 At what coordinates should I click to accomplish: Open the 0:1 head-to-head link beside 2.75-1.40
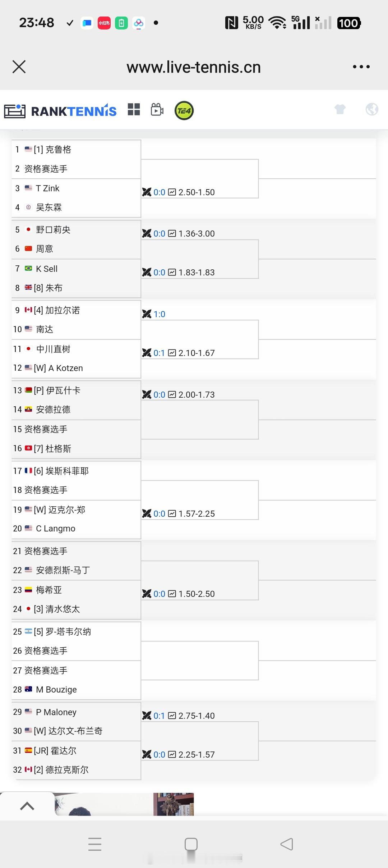click(159, 716)
